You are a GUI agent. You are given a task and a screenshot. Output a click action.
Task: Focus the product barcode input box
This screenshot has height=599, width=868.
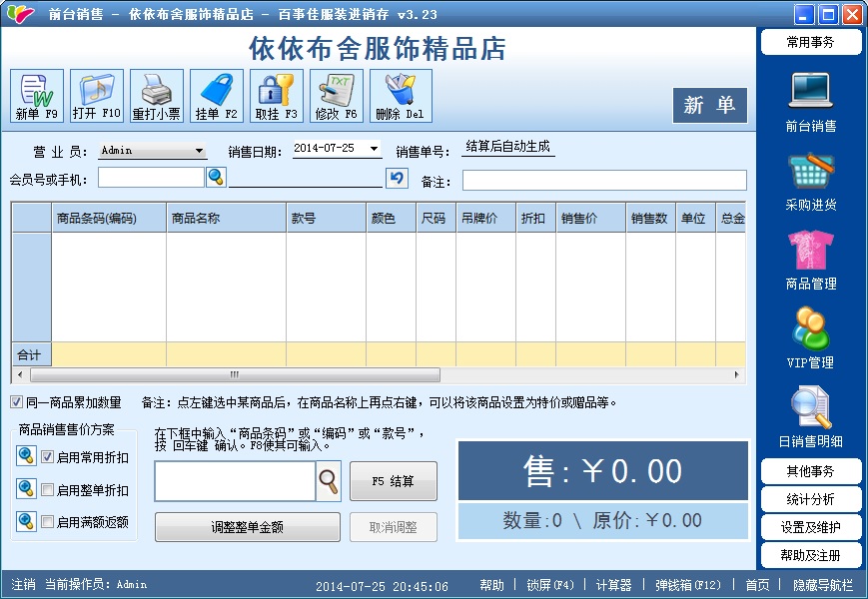[236, 481]
